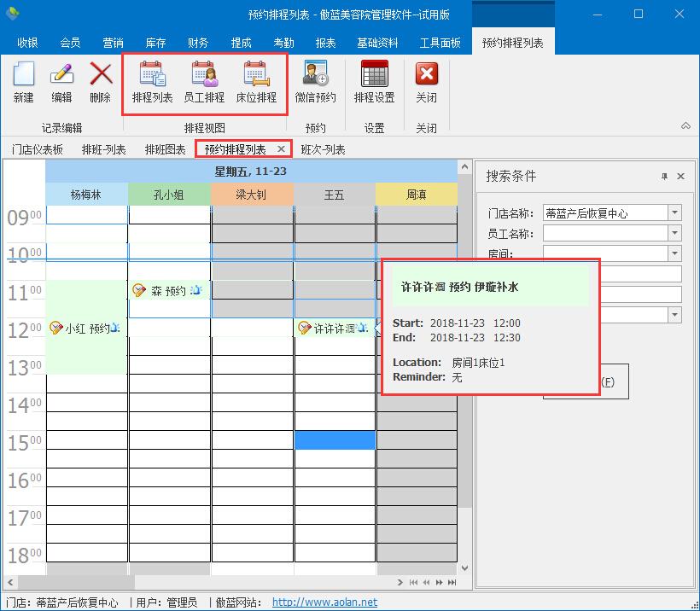This screenshot has width=700, height=611.
Task: Open the 基础资料 menu tab
Action: click(x=377, y=43)
